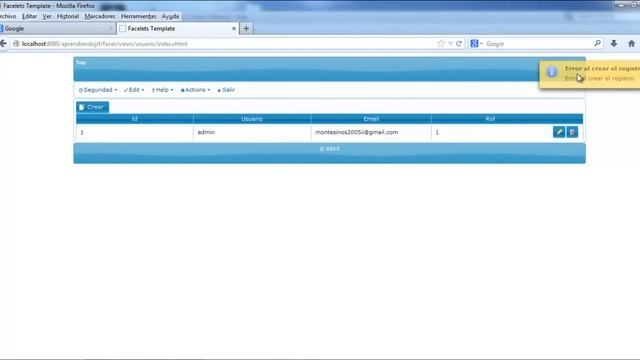
Task: Close the Facelets Template tab
Action: [234, 29]
